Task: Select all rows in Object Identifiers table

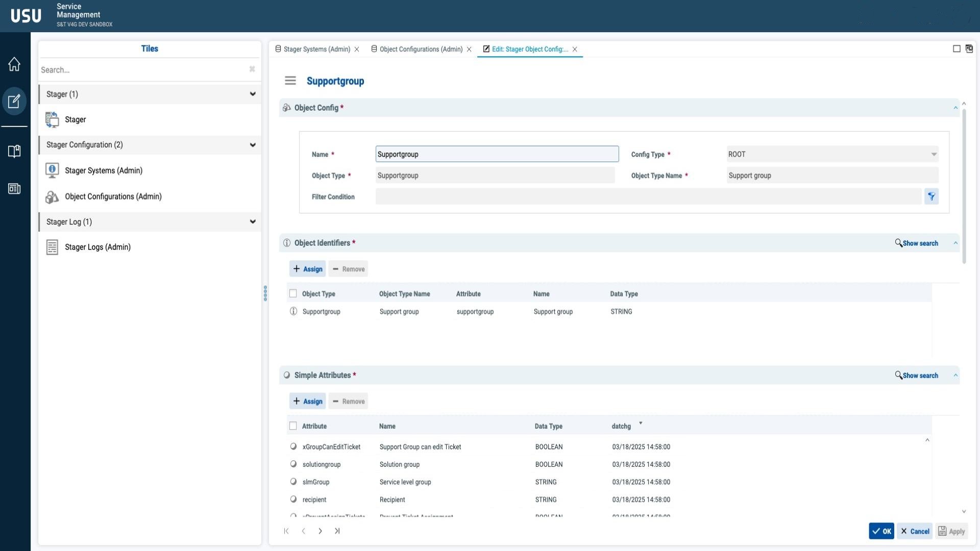Action: 293,294
